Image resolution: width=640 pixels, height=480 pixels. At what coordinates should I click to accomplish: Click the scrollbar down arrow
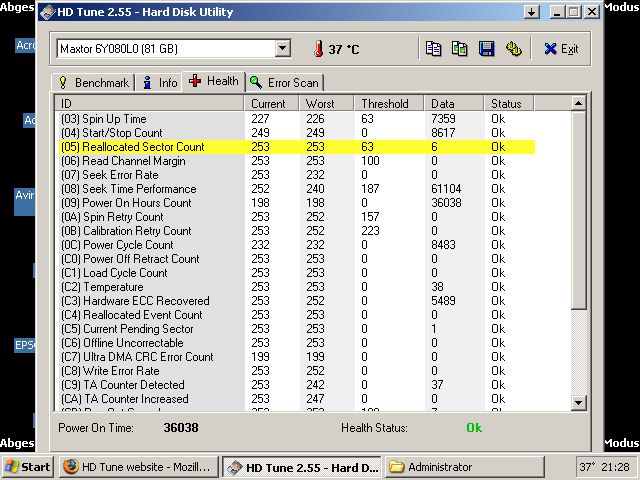(x=578, y=402)
